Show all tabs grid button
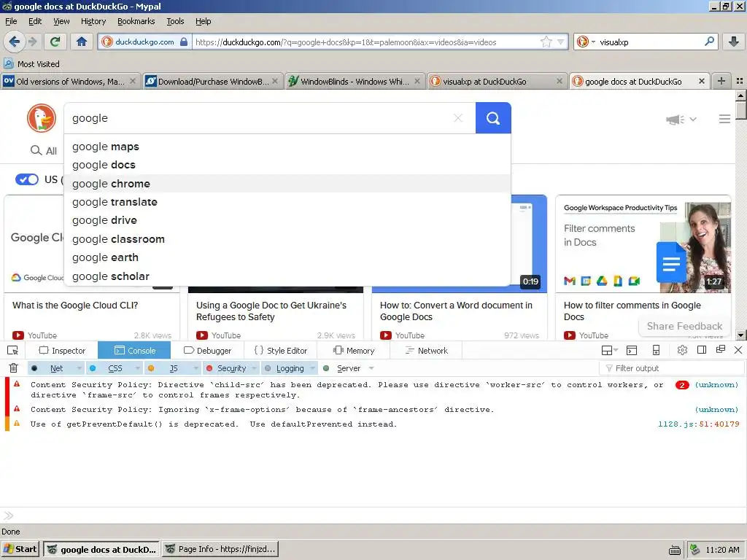The image size is (747, 560). coord(740,81)
